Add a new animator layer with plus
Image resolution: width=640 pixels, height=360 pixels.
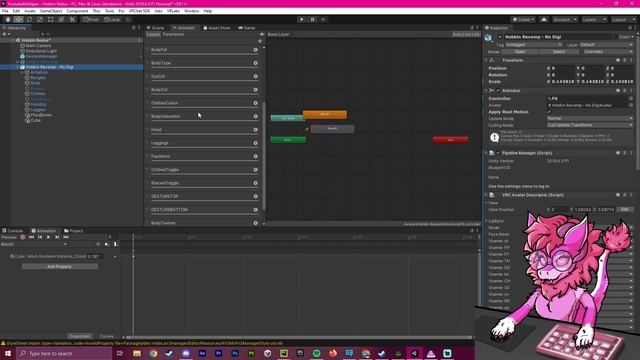pos(260,41)
